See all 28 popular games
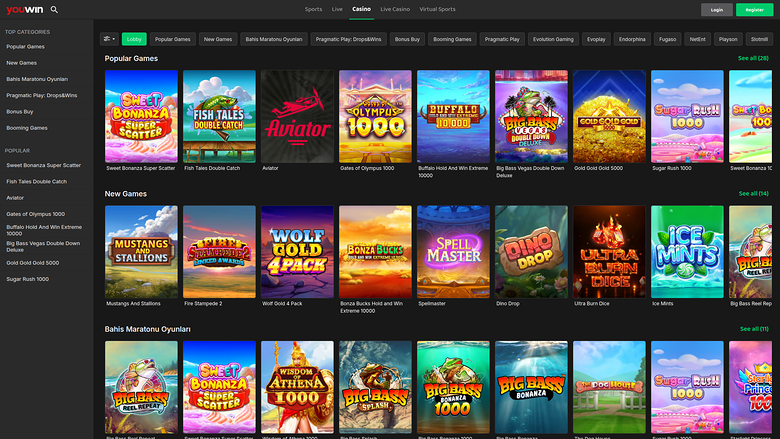This screenshot has height=439, width=780. pos(753,58)
